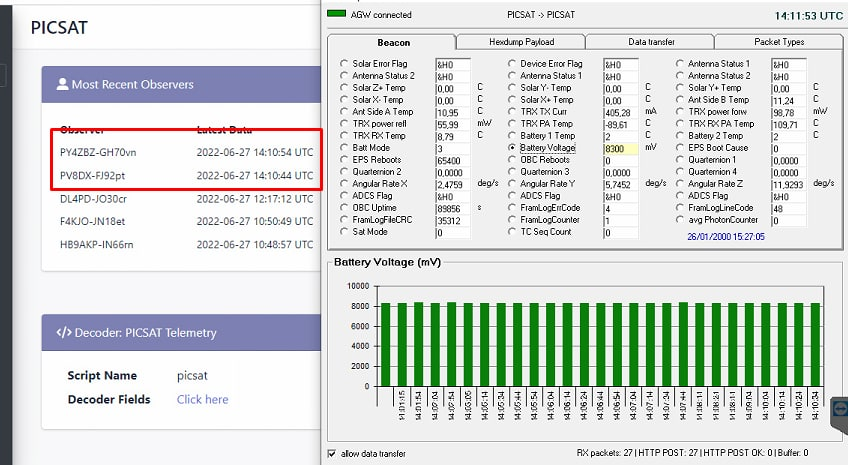Image resolution: width=848 pixels, height=465 pixels.
Task: Click the OBC Uptime value field 89856
Action: 453,209
